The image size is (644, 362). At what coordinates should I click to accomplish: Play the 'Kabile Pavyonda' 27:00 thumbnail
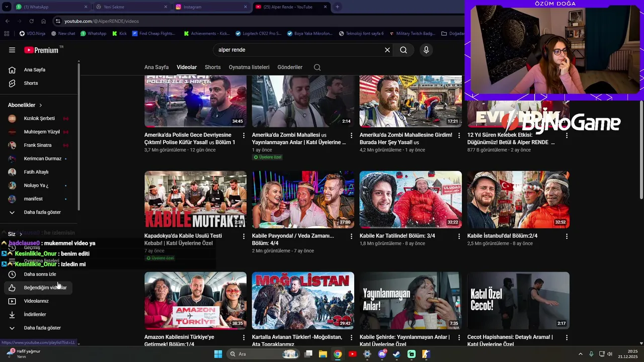[303, 200]
